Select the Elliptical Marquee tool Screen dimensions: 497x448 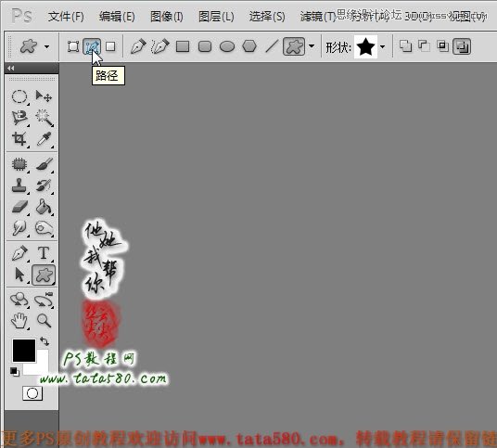click(19, 96)
